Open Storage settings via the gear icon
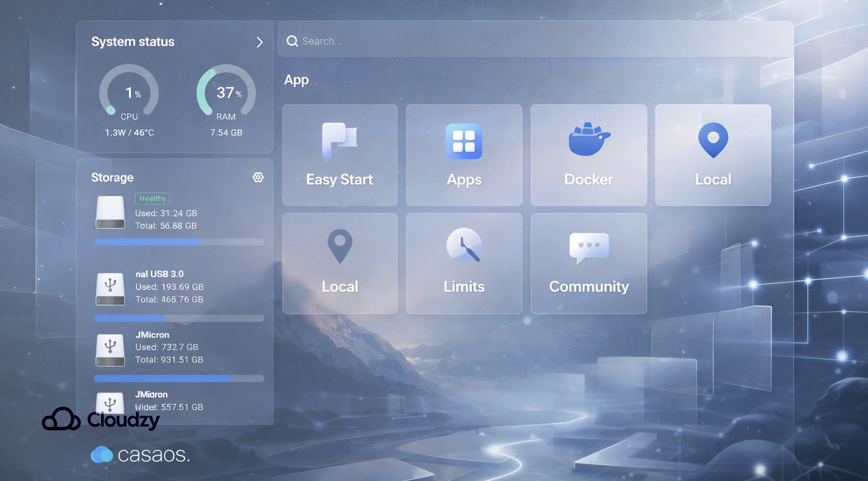Image resolution: width=868 pixels, height=481 pixels. click(258, 177)
